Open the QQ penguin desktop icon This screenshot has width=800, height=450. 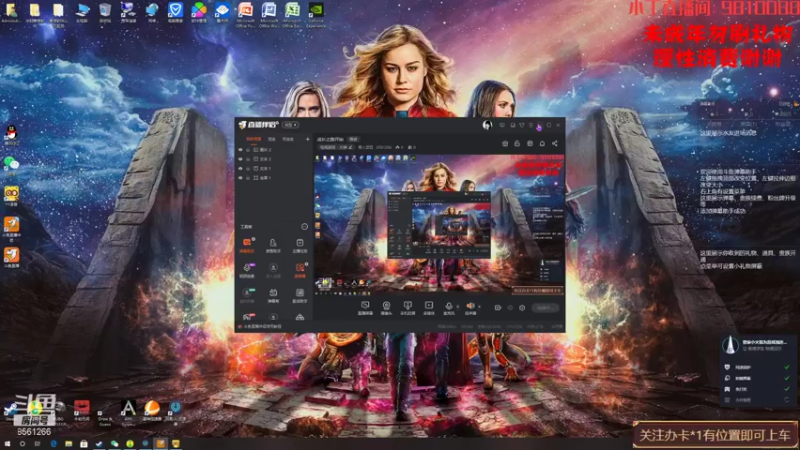(x=11, y=135)
